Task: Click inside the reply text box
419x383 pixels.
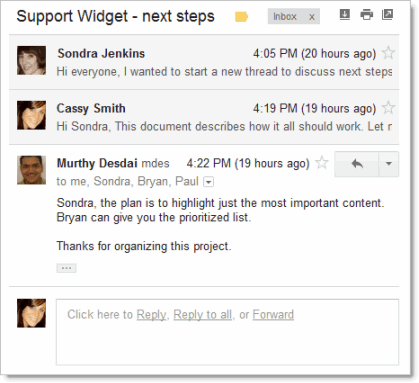Action: coord(227,332)
